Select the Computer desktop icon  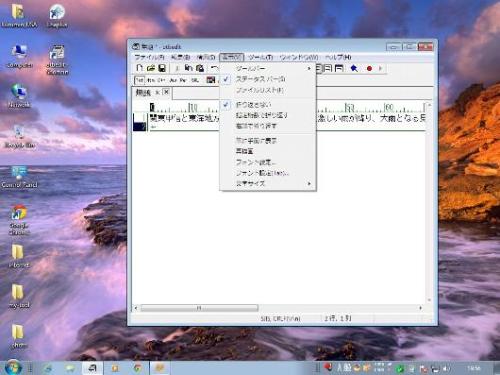click(19, 56)
